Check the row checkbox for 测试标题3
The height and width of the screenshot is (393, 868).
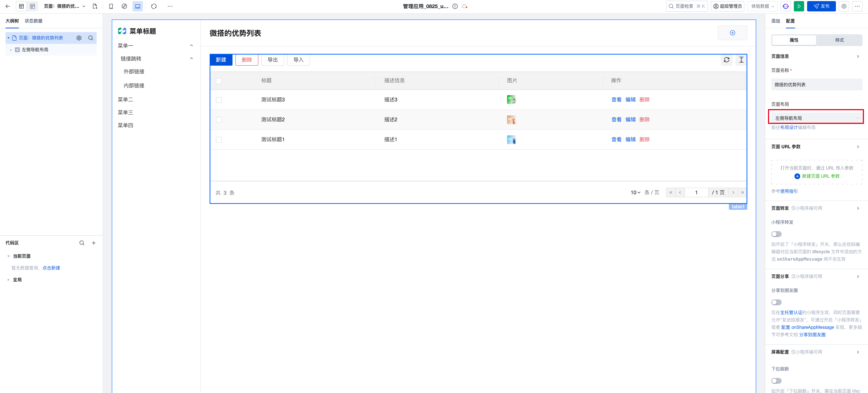tap(219, 100)
